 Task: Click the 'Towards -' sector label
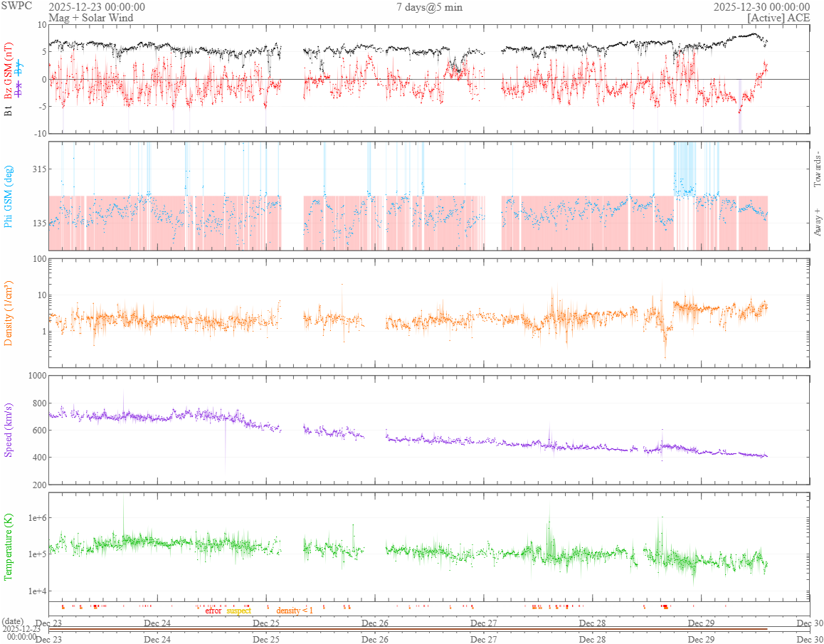817,168
